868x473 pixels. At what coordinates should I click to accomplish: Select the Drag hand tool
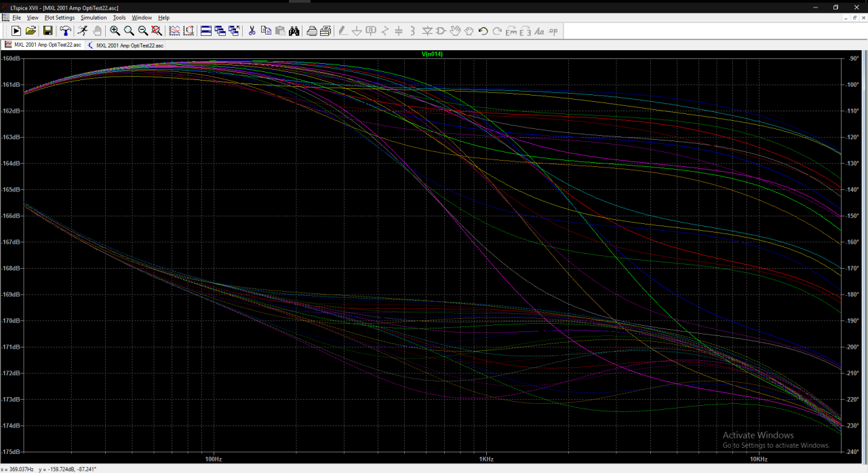[469, 31]
